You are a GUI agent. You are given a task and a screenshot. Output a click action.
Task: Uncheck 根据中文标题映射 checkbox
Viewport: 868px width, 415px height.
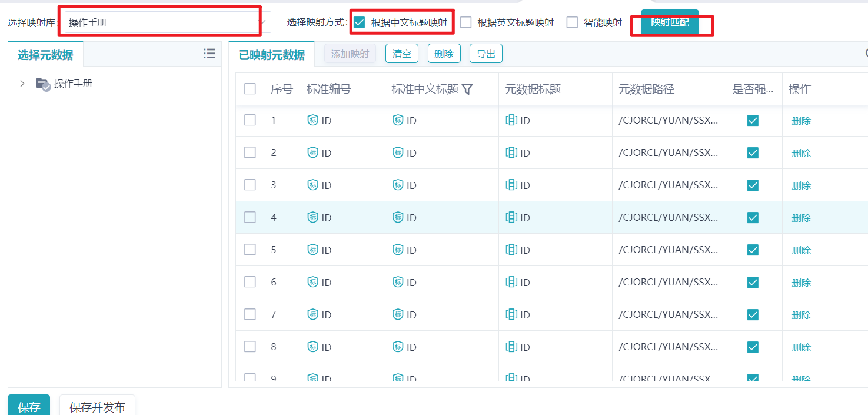(360, 22)
